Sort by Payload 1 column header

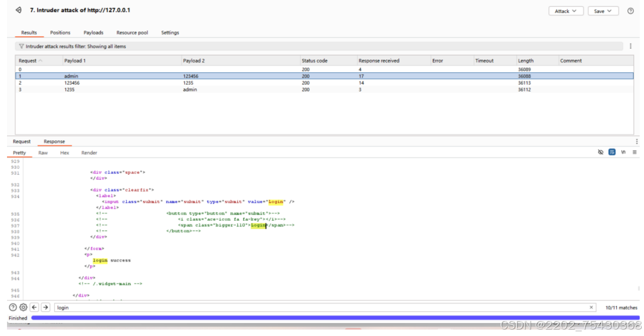(121, 61)
